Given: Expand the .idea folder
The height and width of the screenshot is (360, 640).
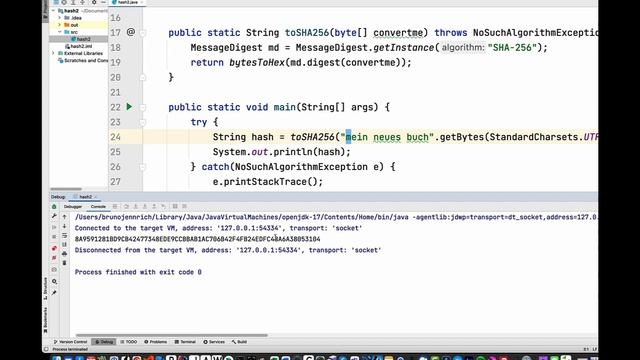Looking at the screenshot, I should pyautogui.click(x=60, y=18).
